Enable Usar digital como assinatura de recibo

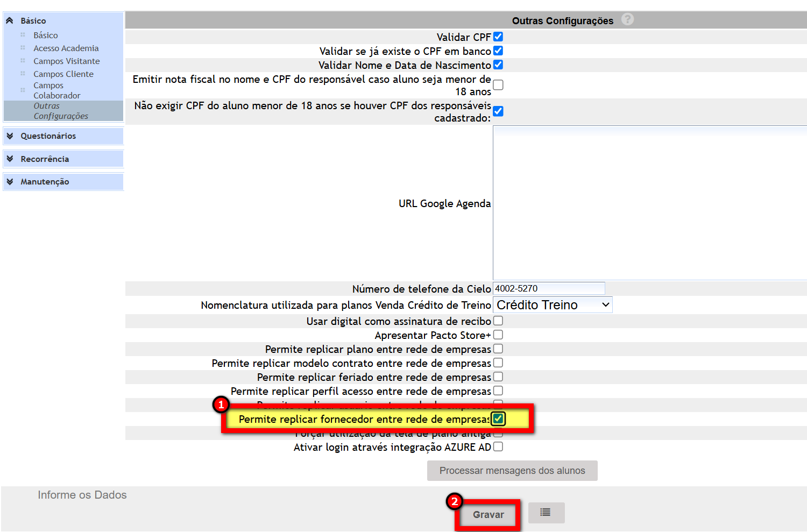(498, 321)
